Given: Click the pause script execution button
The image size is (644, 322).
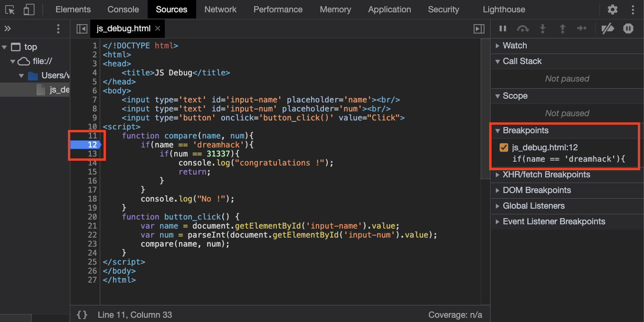Looking at the screenshot, I should coord(502,29).
